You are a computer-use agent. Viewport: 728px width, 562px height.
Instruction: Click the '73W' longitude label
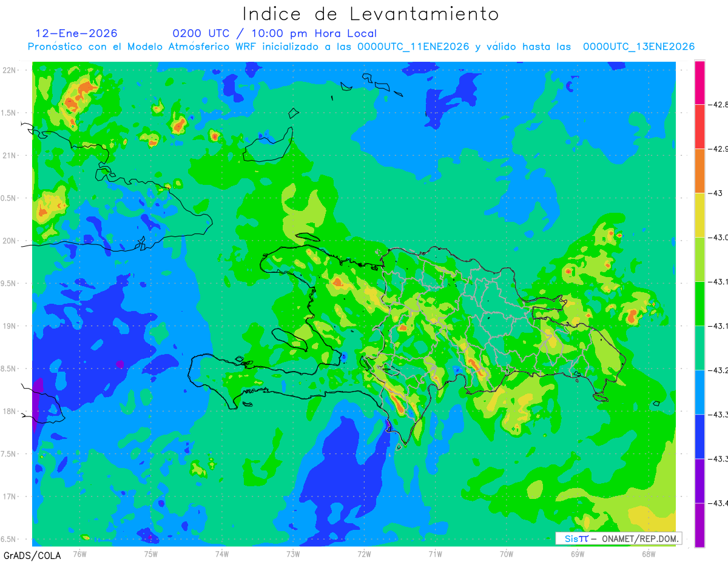coord(292,554)
